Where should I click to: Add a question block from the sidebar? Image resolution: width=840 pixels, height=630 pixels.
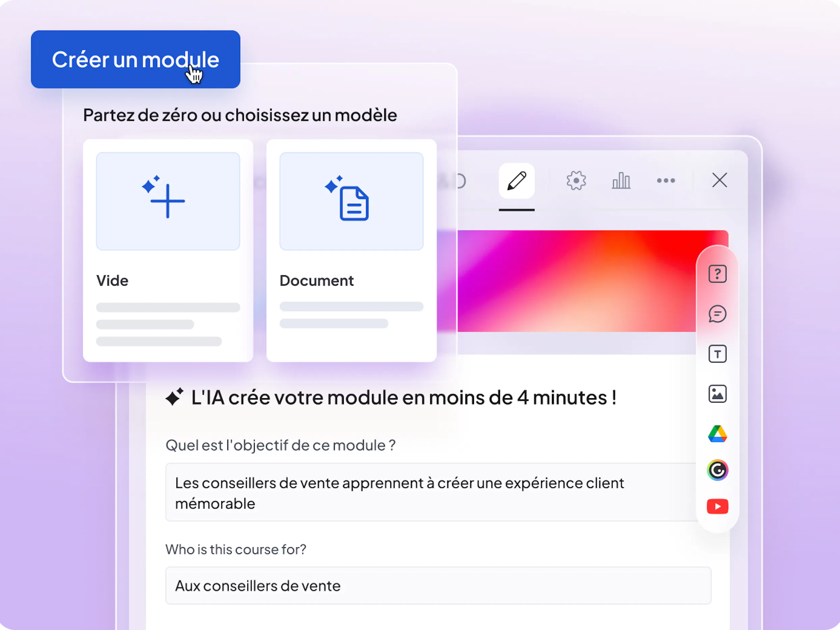click(x=717, y=274)
